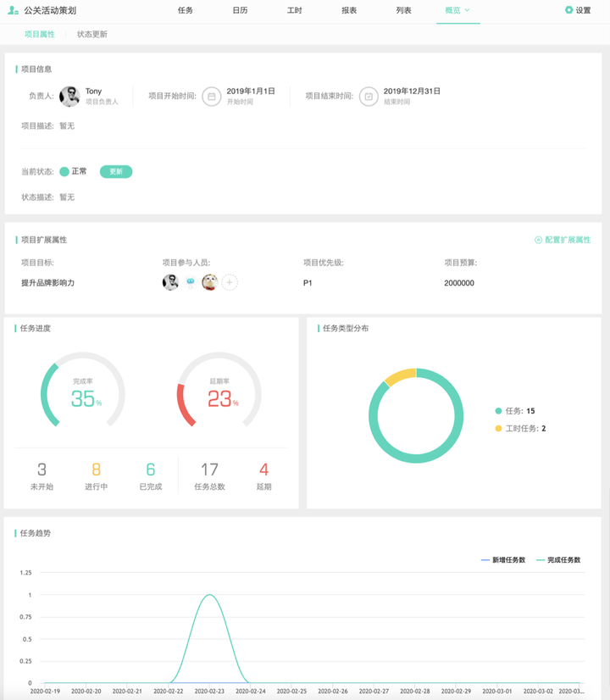Viewport: 610px width, 700px height.
Task: Click the 2020-02-26 axis label
Action: [332, 691]
